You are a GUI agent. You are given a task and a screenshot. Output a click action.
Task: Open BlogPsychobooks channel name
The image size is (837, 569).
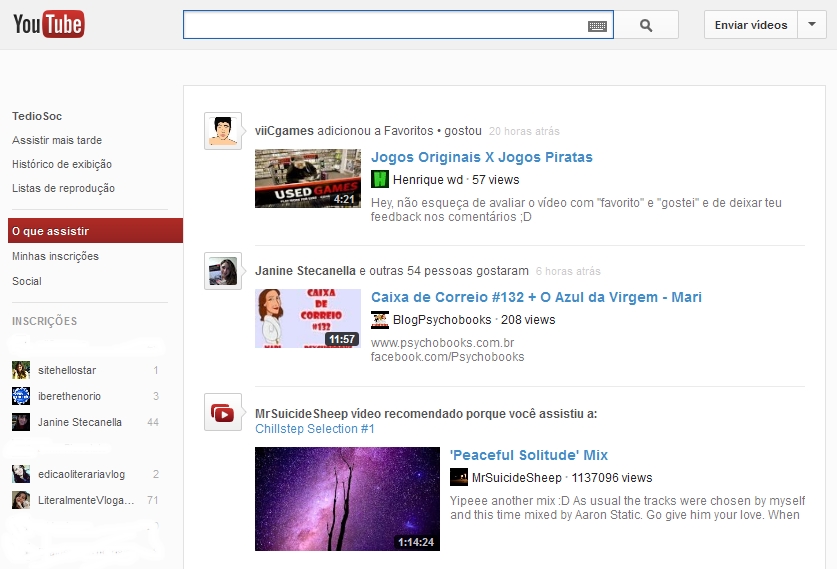pyautogui.click(x=442, y=320)
